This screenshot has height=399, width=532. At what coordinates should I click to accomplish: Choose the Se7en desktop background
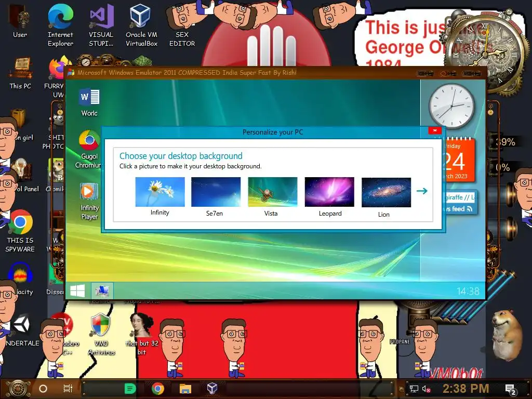tap(216, 192)
